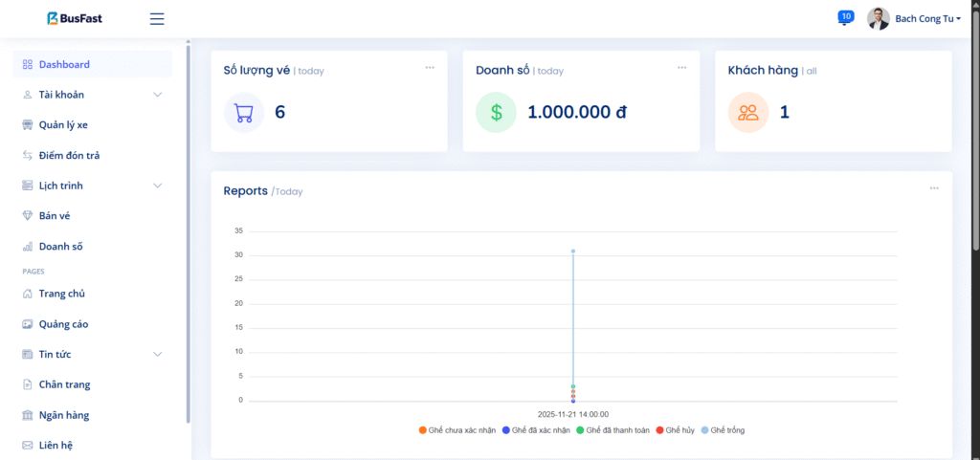This screenshot has height=460, width=980.
Task: Open Quản lý xe in the sidebar
Action: point(63,124)
